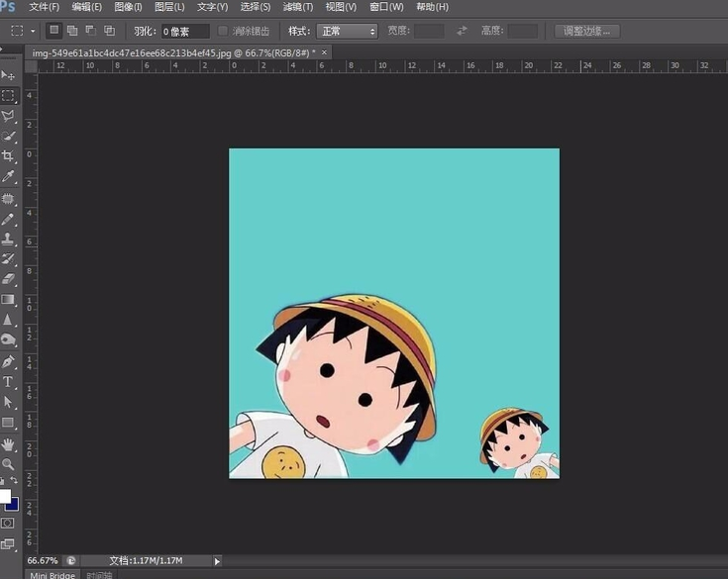This screenshot has width=728, height=579.
Task: Choose Subtract from Selection mode
Action: tap(91, 31)
